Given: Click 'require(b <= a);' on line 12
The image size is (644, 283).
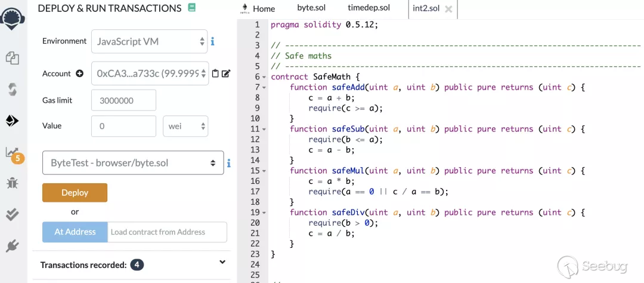Looking at the screenshot, I should [345, 140].
